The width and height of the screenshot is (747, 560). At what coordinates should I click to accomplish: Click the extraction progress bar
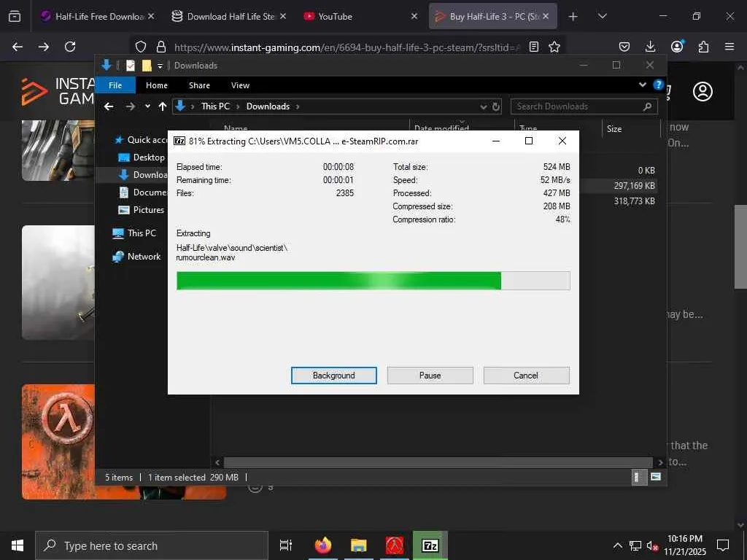click(x=373, y=281)
